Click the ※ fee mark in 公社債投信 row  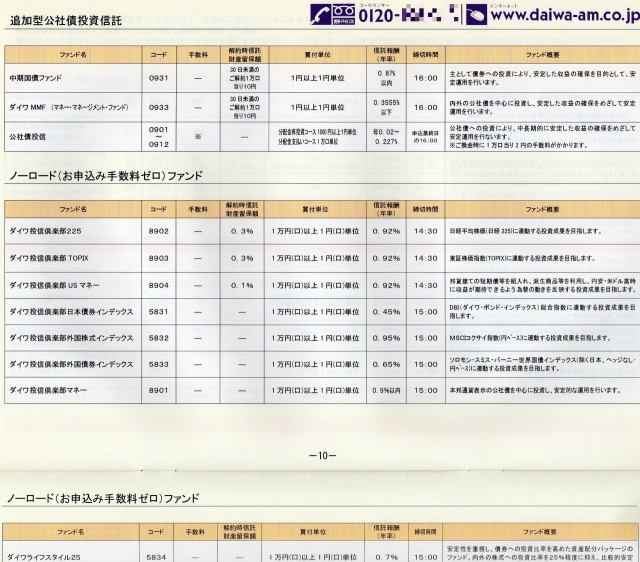pyautogui.click(x=198, y=137)
